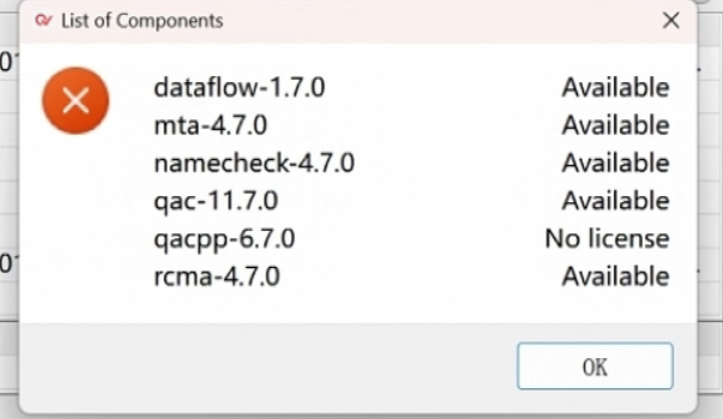The height and width of the screenshot is (419, 723).
Task: Click the qacpp-6.7.0 component name
Action: point(224,239)
